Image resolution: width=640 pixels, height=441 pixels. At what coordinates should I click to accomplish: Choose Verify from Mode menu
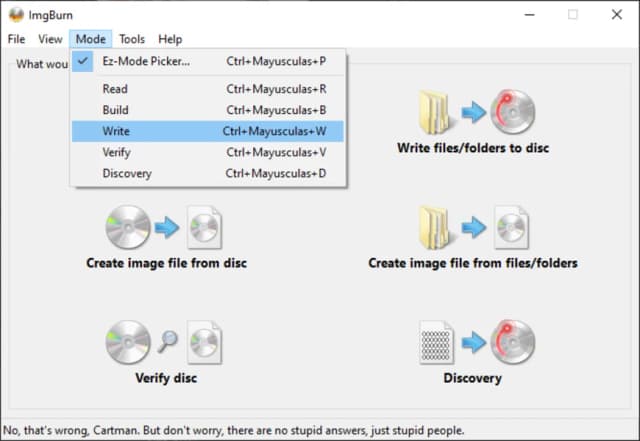click(x=208, y=152)
